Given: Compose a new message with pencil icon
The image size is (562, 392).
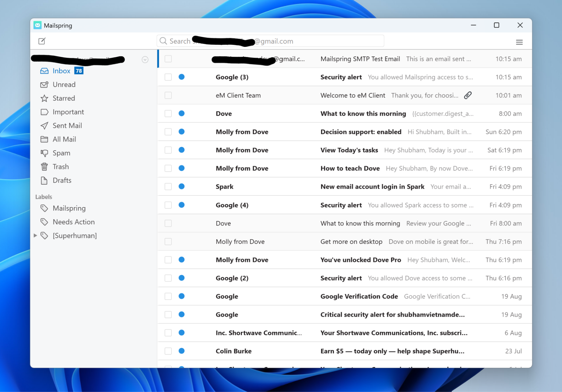Looking at the screenshot, I should (x=42, y=41).
